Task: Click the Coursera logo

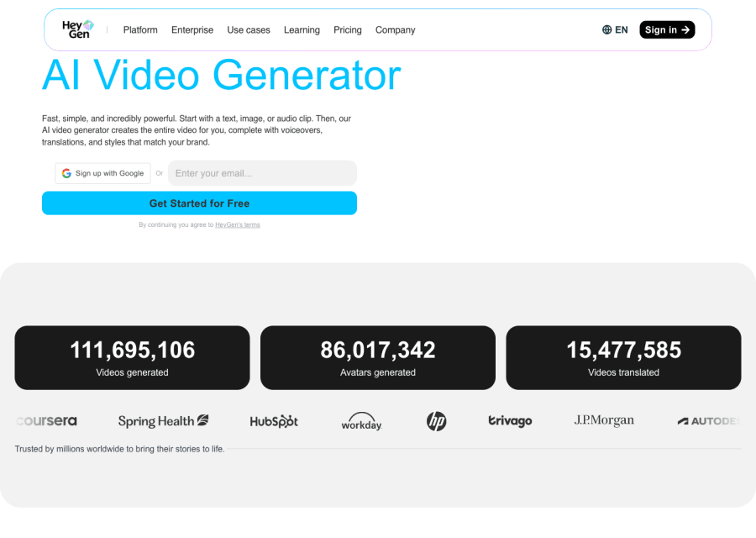Action: (46, 420)
